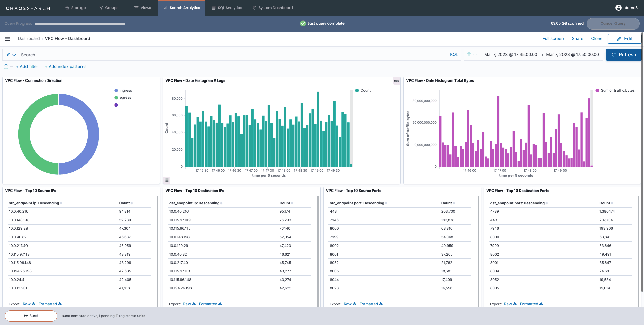Sort Source IPs table by Count
This screenshot has width=644, height=325.
point(126,203)
